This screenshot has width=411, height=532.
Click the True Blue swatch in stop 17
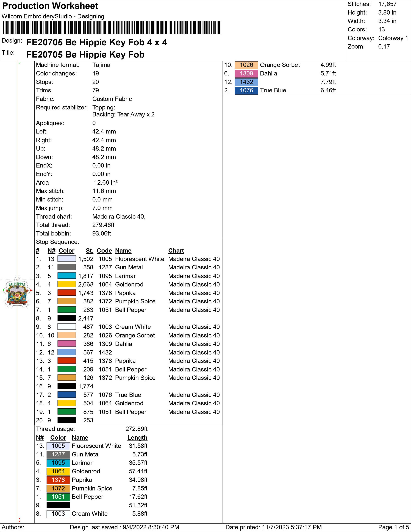tap(66, 395)
